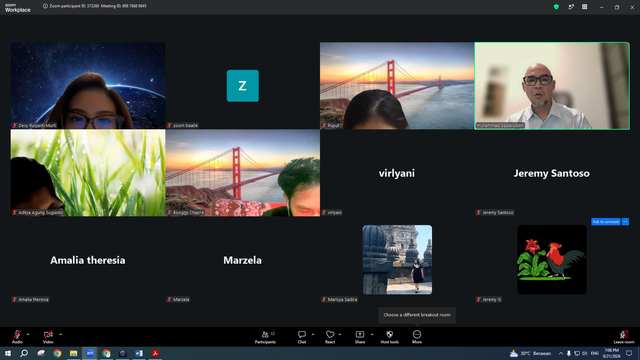The image size is (640, 360).
Task: Click Booggy Chapra name label
Action: pyautogui.click(x=186, y=212)
